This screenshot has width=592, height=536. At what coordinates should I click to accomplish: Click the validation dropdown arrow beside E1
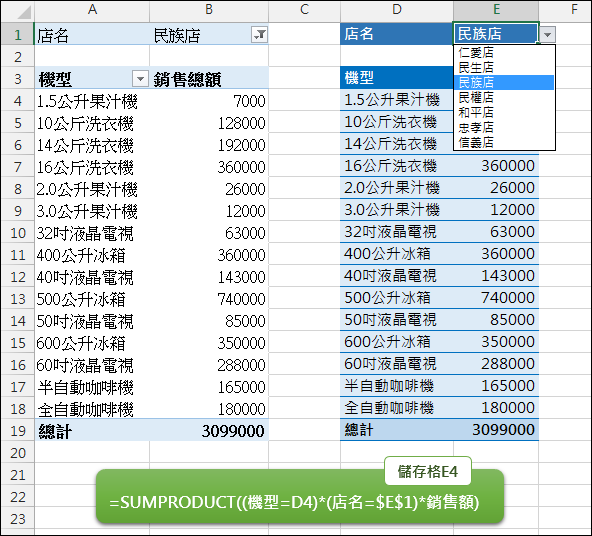(547, 34)
